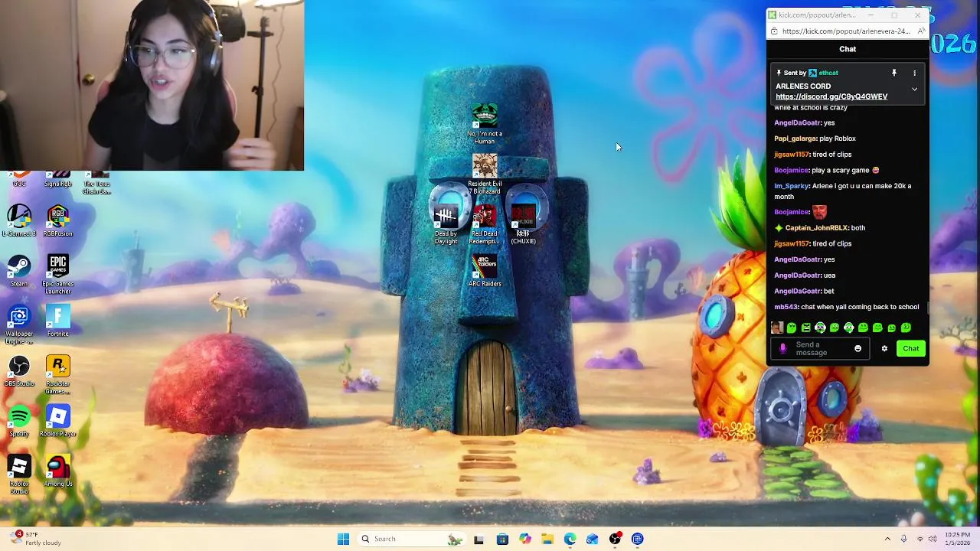Open Microsoft Store from taskbar

(x=502, y=539)
